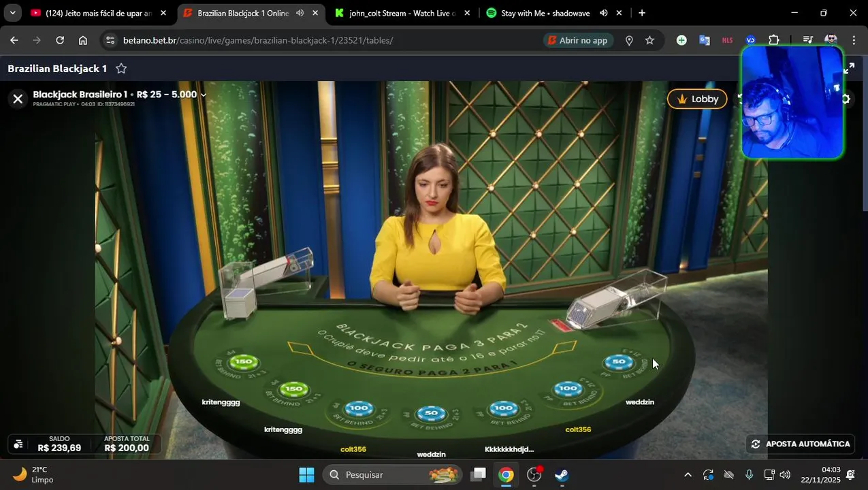Viewport: 868px width, 490px height.
Task: Open the Chrome profile avatar
Action: pyautogui.click(x=831, y=40)
